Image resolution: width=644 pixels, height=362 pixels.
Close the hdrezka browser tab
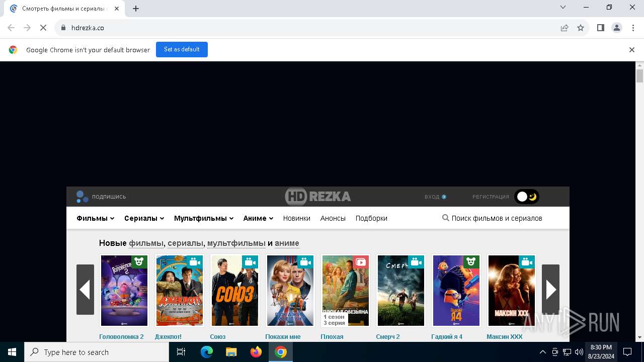coord(117,9)
